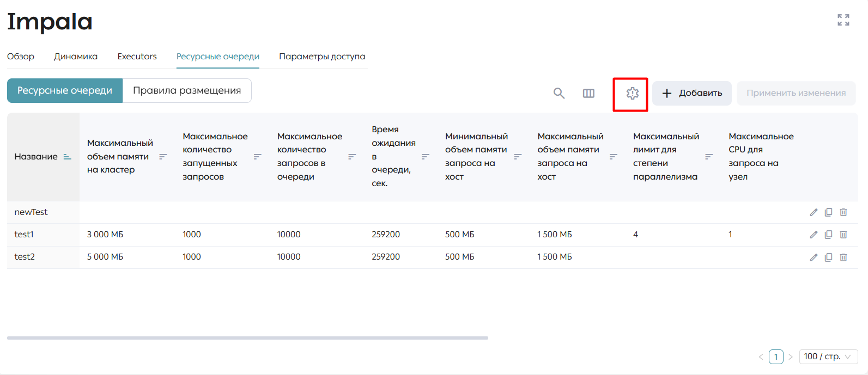The image size is (868, 375).
Task: Switch to Правила размещения segment
Action: [x=187, y=90]
